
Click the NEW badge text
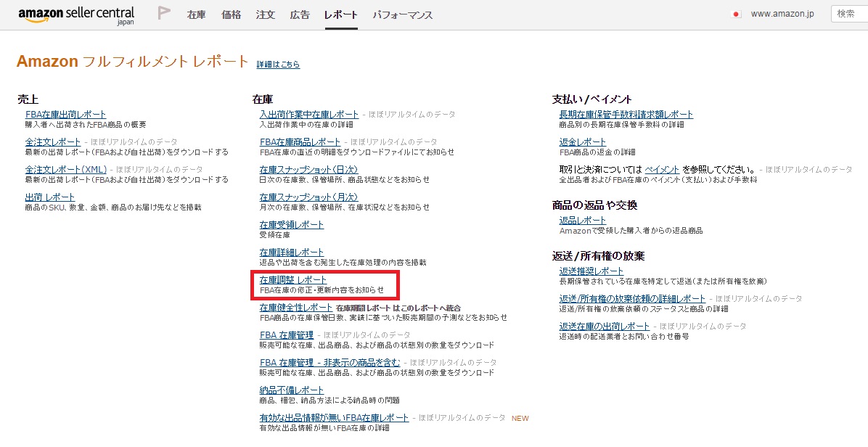click(520, 419)
